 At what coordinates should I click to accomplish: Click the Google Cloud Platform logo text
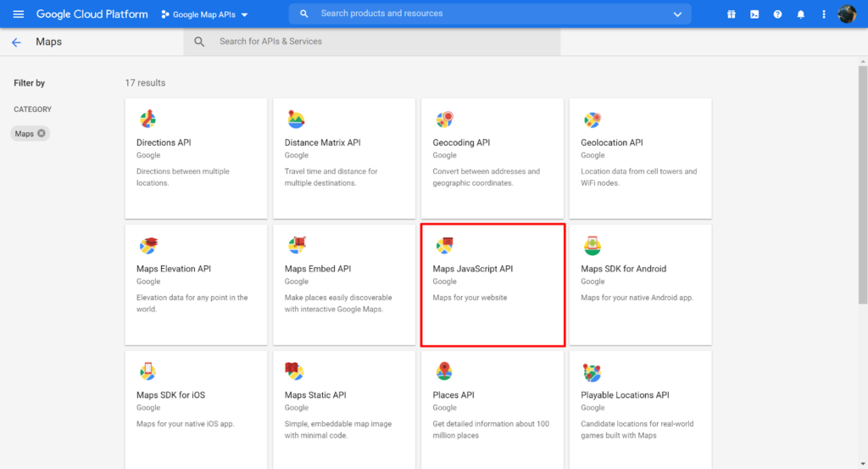coord(92,14)
